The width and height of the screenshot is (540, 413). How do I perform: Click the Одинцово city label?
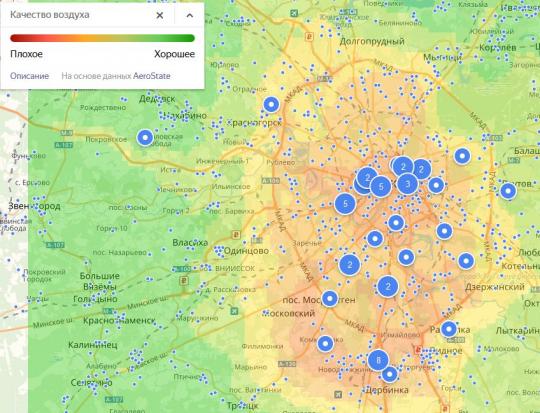(246, 251)
